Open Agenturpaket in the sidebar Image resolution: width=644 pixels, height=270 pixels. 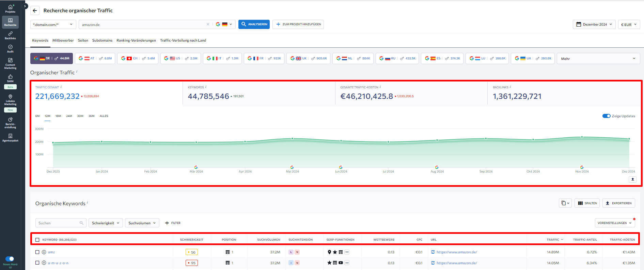10,138
